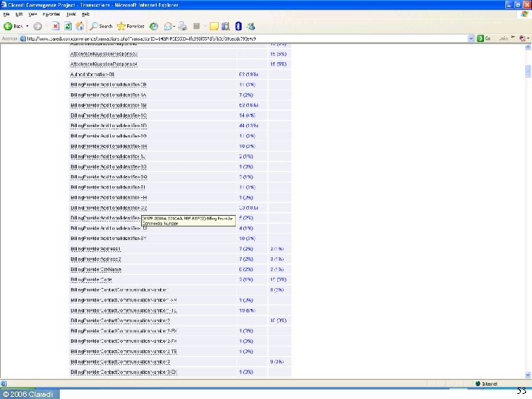Click the 7 (2%) value in the BillingProviderAddress1 row
The image size is (532, 399).
[x=246, y=249]
